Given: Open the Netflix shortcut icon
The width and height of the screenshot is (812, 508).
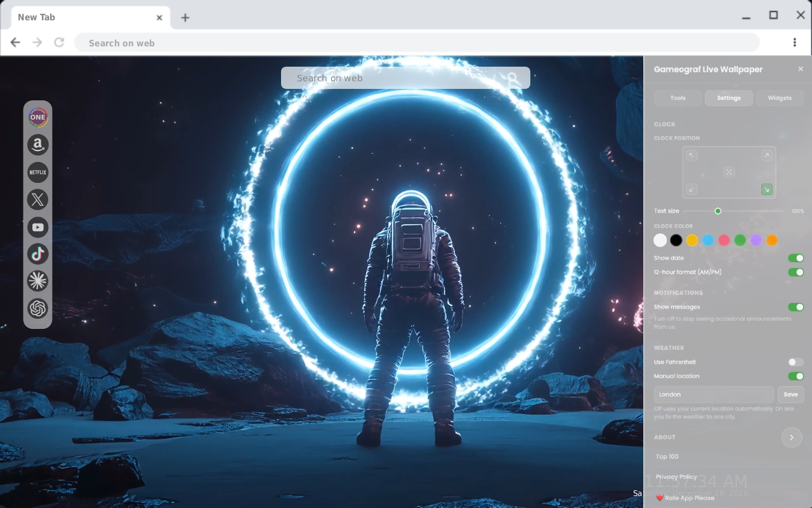Looking at the screenshot, I should click(37, 172).
